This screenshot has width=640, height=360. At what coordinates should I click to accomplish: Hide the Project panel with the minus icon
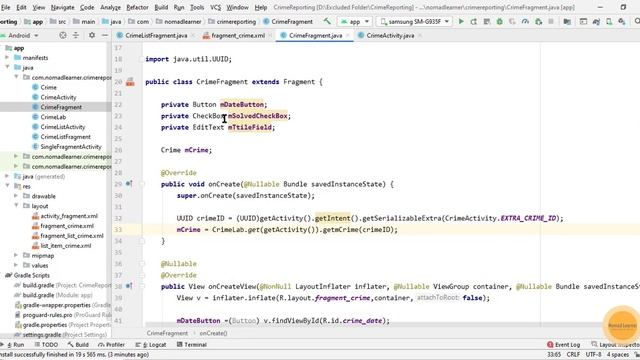click(x=105, y=36)
